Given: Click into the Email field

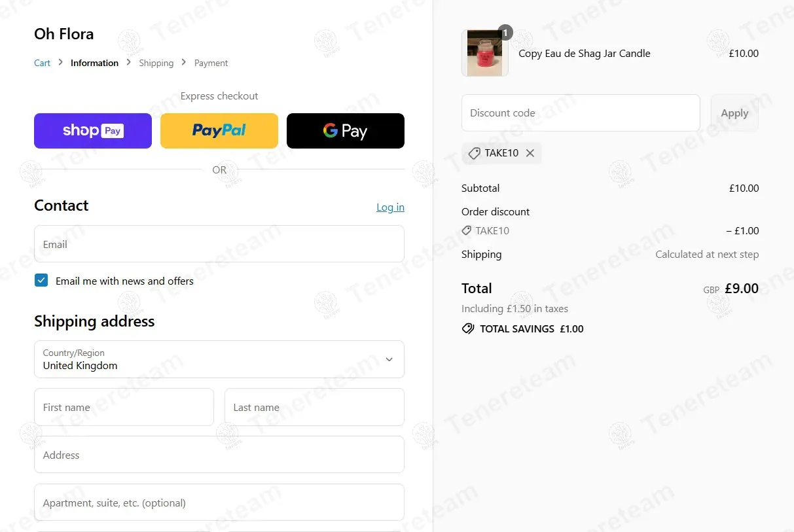Looking at the screenshot, I should point(219,244).
